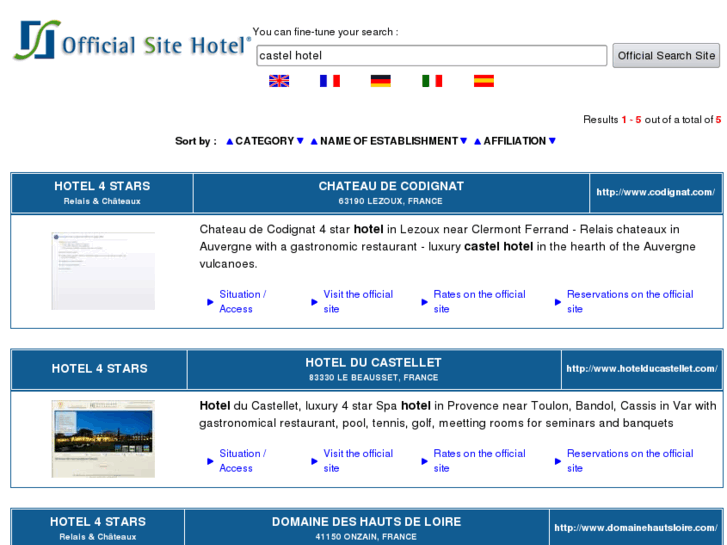Click in the 'castel hotel' search field
727x545 pixels.
432,56
